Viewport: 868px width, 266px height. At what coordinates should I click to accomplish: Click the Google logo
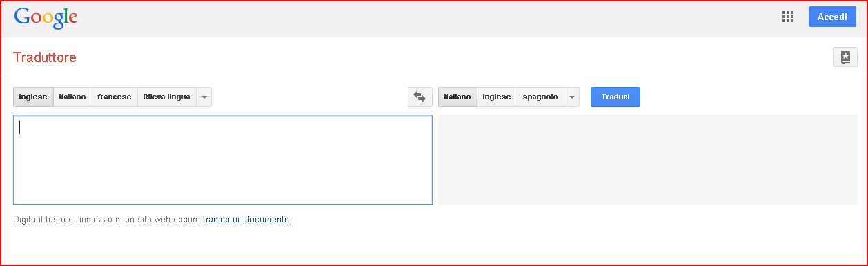[46, 18]
